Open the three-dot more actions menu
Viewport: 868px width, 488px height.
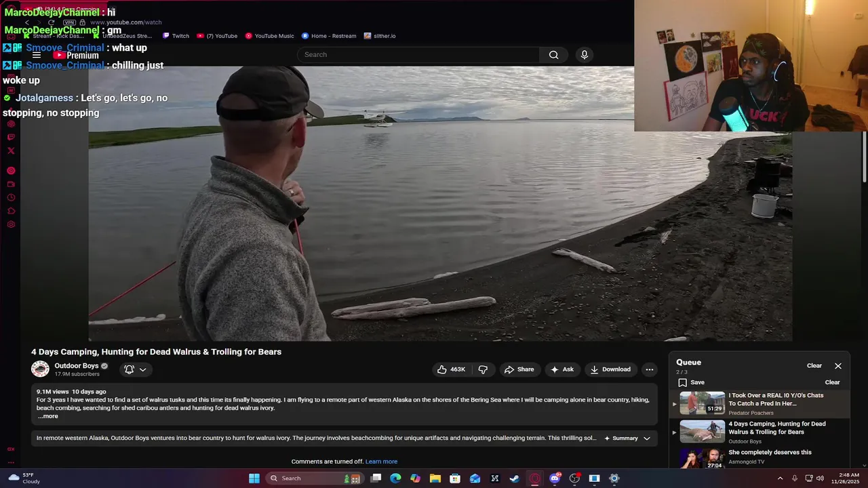click(x=650, y=369)
